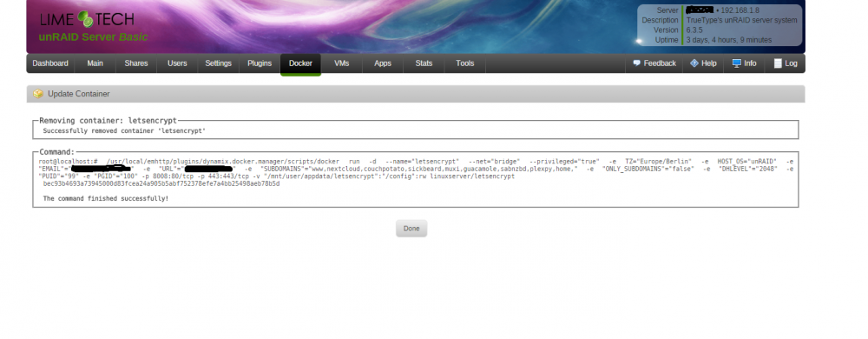Click 'unRAID Server Basic' title text
Viewport: 868px width, 339px height.
coord(93,37)
